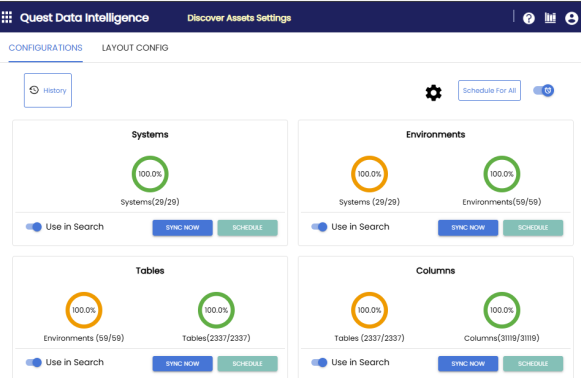Toggle the schedule switch beside Schedule For All
The height and width of the screenshot is (378, 581).
click(x=544, y=90)
